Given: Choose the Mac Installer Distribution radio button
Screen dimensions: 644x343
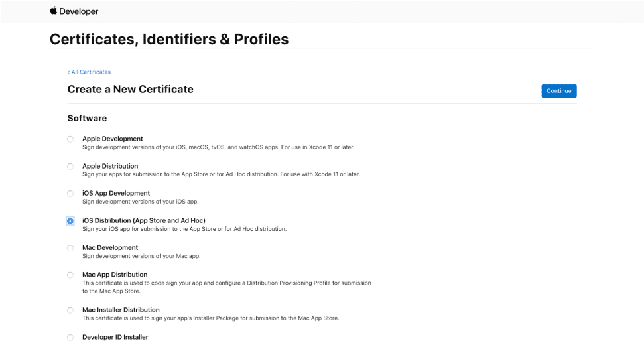Looking at the screenshot, I should [x=70, y=310].
